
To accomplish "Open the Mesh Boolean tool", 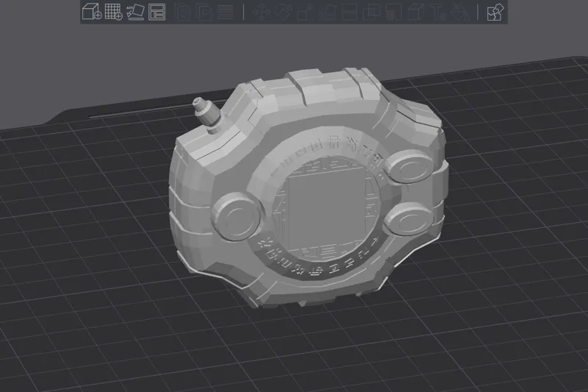I will click(371, 12).
